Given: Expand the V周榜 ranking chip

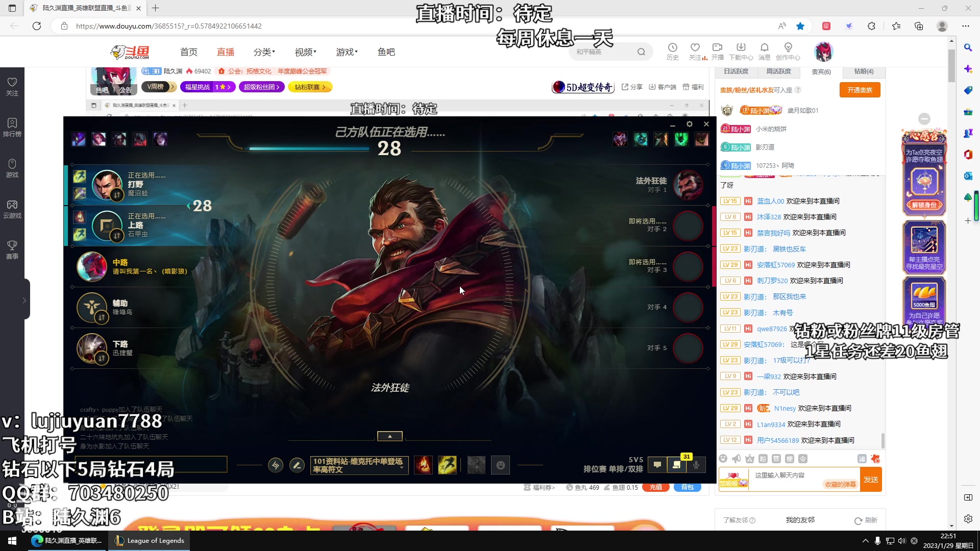Looking at the screenshot, I should (158, 87).
